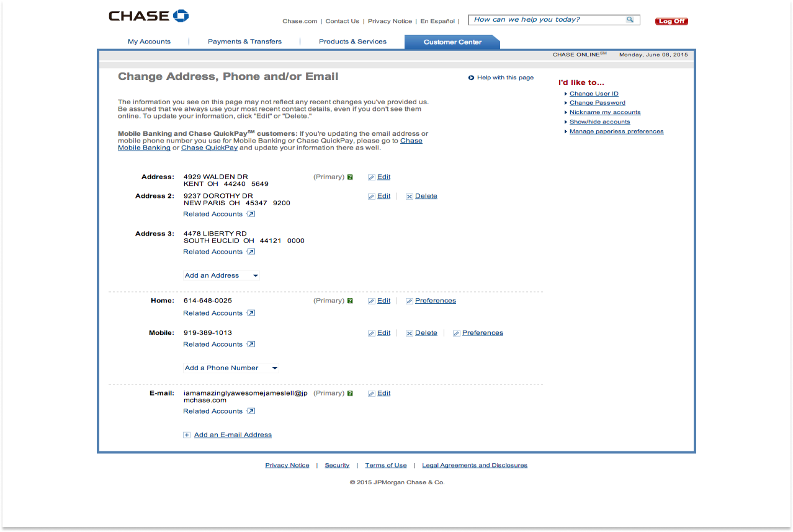Viewport: 793px width, 532px height.
Task: Open the Add an Address dropdown
Action: coord(222,275)
